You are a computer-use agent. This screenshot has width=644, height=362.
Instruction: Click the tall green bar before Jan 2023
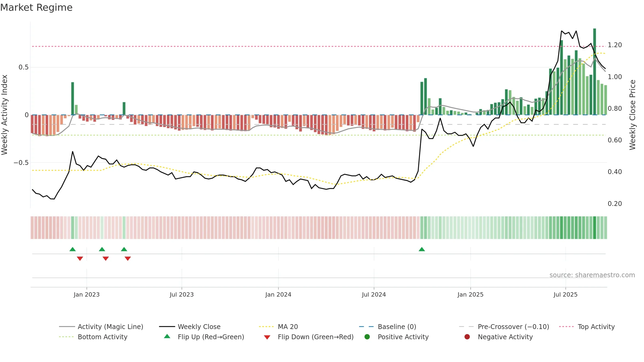coord(73,98)
